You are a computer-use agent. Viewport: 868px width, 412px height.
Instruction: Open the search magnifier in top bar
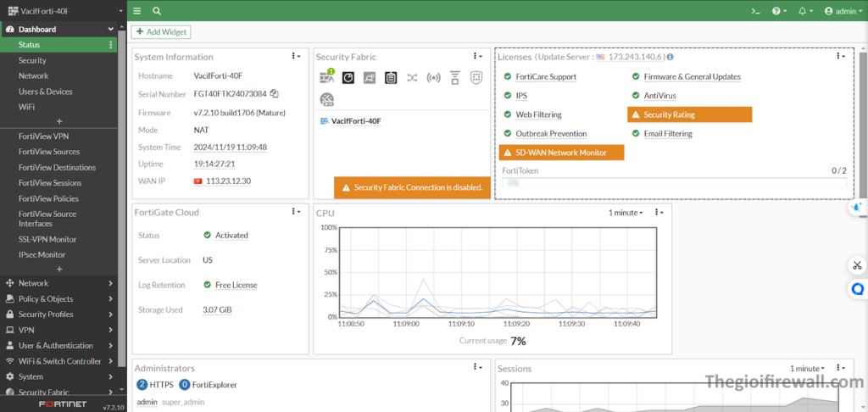(157, 11)
